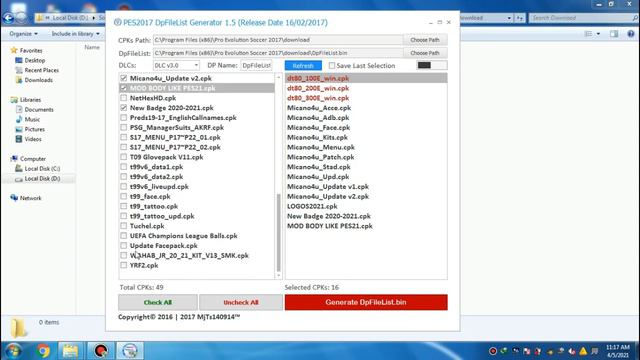Click the dark color toggle swatch

(424, 65)
